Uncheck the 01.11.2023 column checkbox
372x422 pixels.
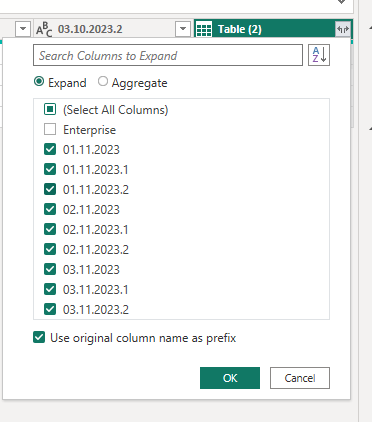pyautogui.click(x=50, y=149)
